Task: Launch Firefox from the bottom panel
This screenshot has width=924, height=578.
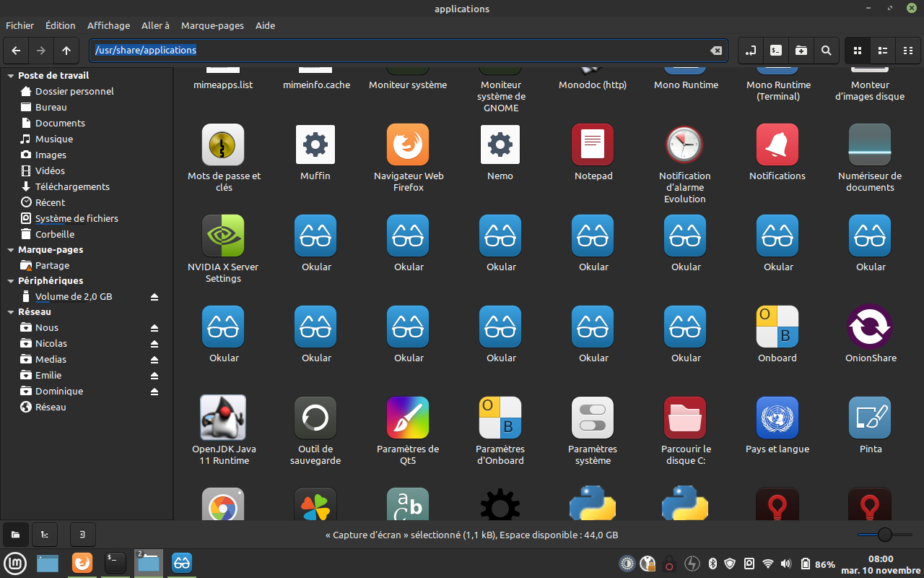Action: pyautogui.click(x=82, y=563)
